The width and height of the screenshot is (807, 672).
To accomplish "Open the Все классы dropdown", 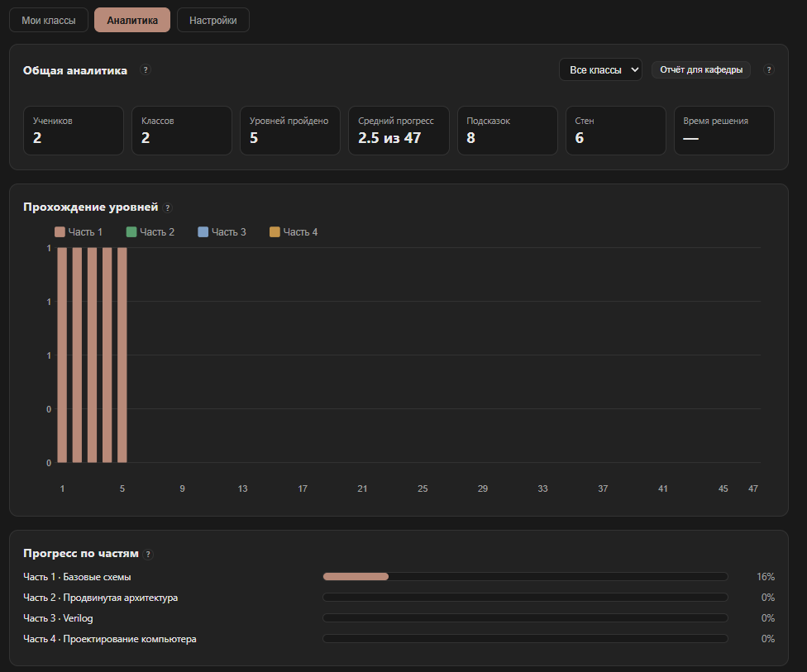I will [x=600, y=69].
